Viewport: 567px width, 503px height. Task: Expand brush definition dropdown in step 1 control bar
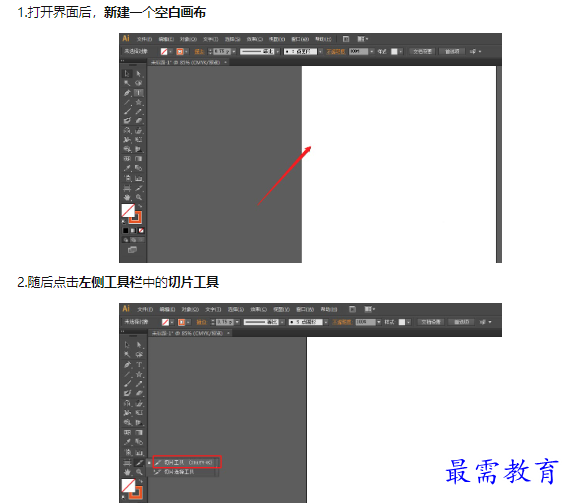(320, 52)
